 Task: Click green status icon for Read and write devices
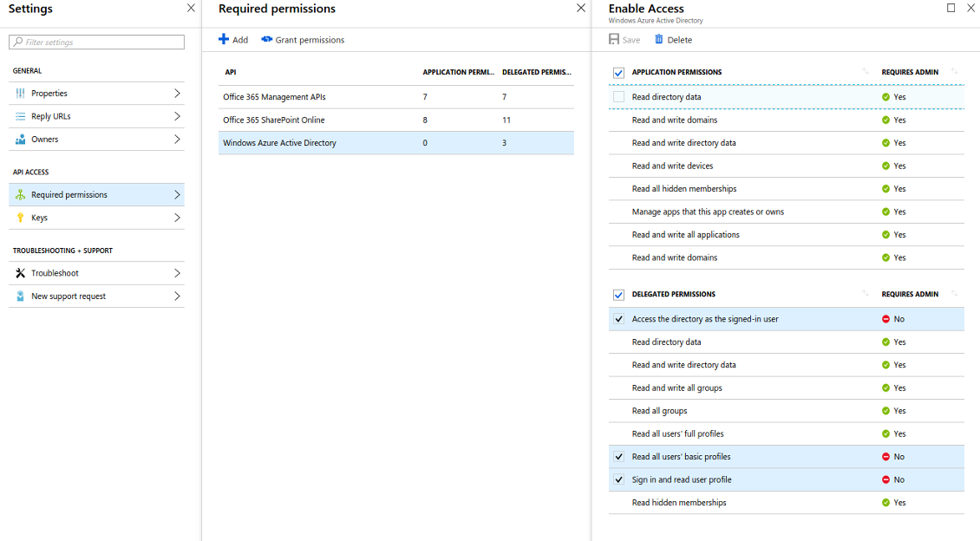click(885, 166)
